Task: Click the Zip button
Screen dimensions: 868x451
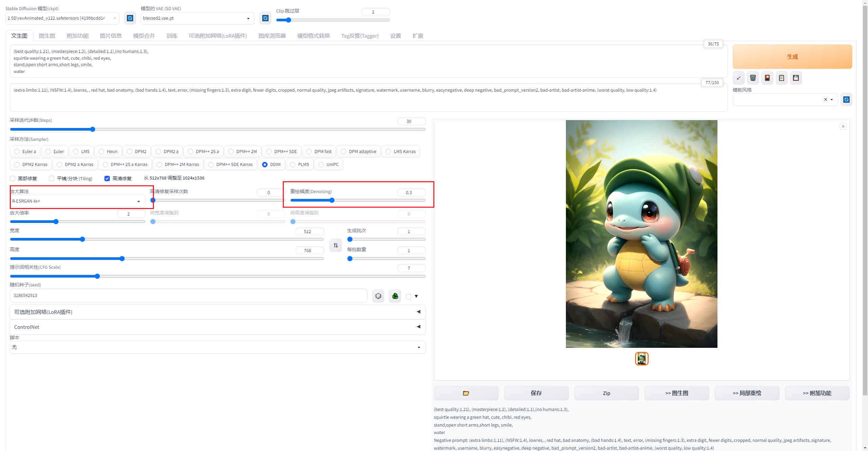Action: pyautogui.click(x=606, y=393)
